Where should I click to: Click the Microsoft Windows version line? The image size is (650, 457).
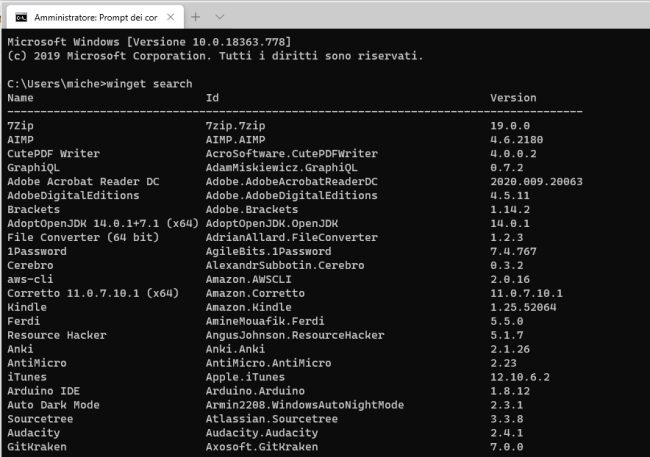click(149, 42)
